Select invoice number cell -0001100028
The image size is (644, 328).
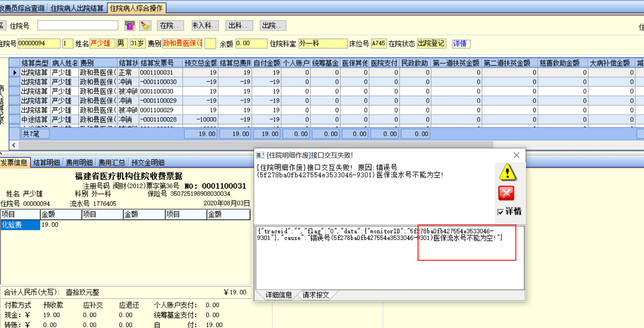pyautogui.click(x=161, y=120)
